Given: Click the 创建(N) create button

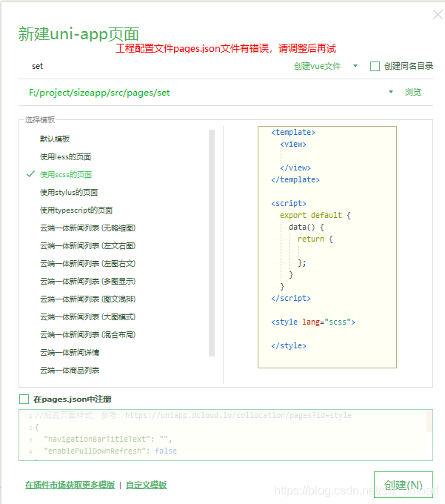Looking at the screenshot, I should tap(404, 485).
